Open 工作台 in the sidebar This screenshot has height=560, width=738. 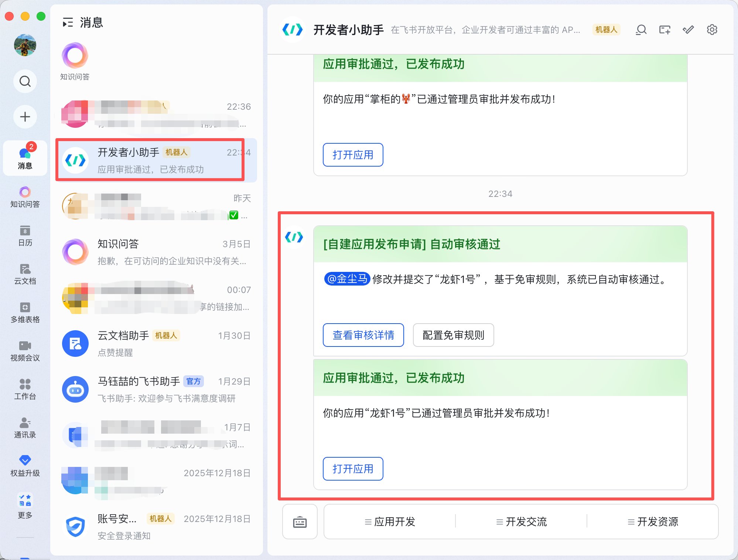[25, 389]
